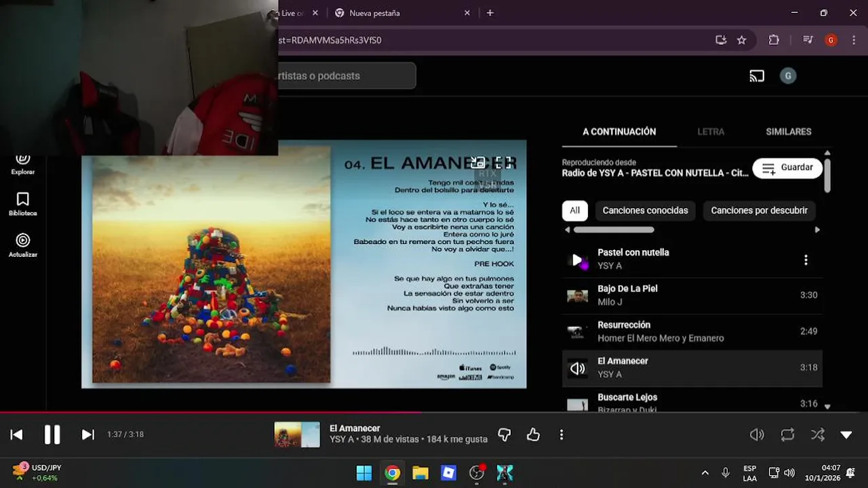Open the miniplayer icon on video
The width and height of the screenshot is (868, 488).
[x=477, y=162]
